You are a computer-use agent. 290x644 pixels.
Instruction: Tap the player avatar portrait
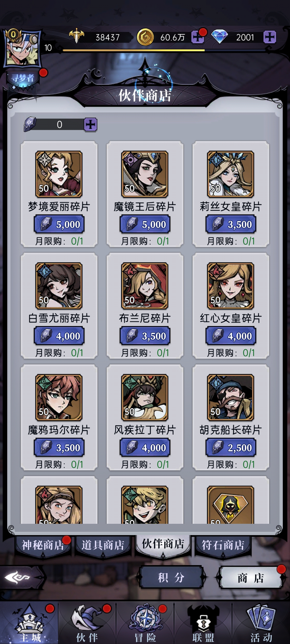[23, 48]
